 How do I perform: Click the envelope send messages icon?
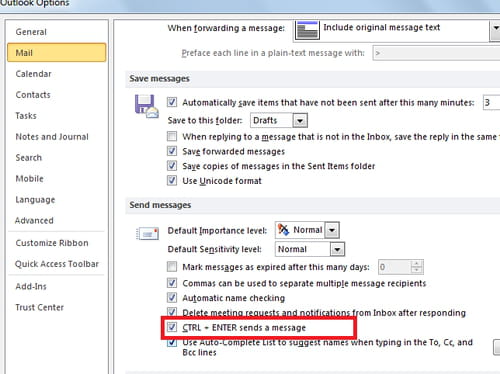[x=147, y=234]
